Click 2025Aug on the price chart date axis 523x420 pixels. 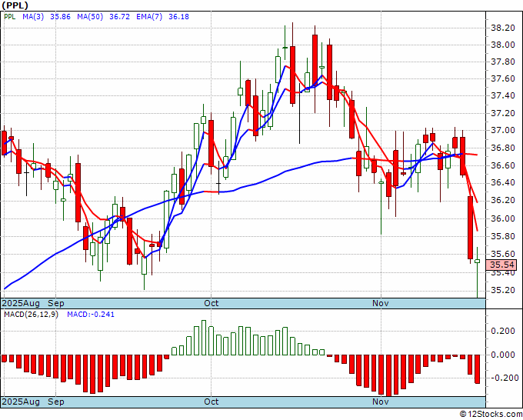click(21, 303)
